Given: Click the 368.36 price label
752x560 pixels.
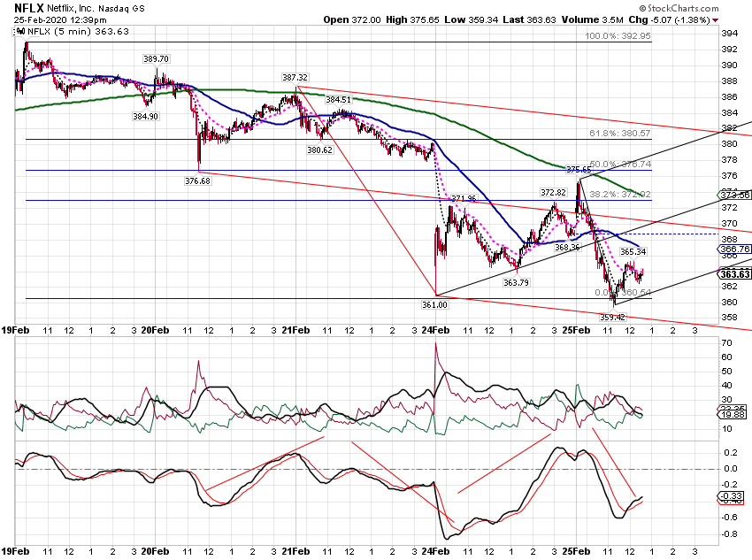Looking at the screenshot, I should [567, 248].
